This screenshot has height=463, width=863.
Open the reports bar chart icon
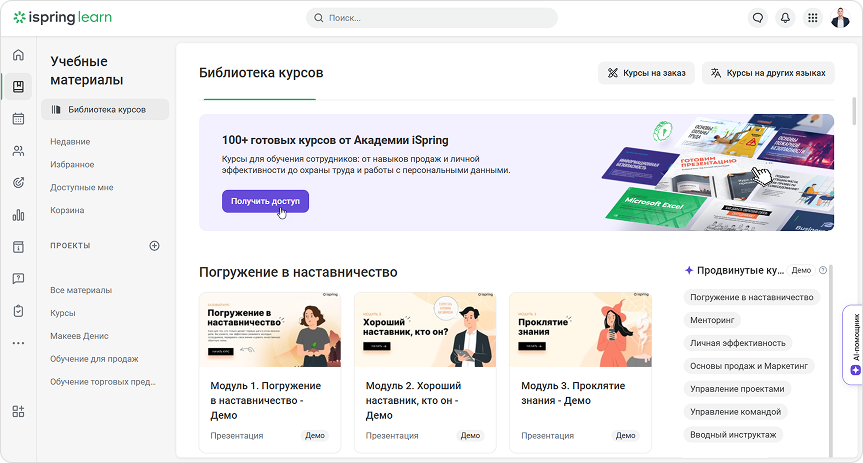(18, 215)
